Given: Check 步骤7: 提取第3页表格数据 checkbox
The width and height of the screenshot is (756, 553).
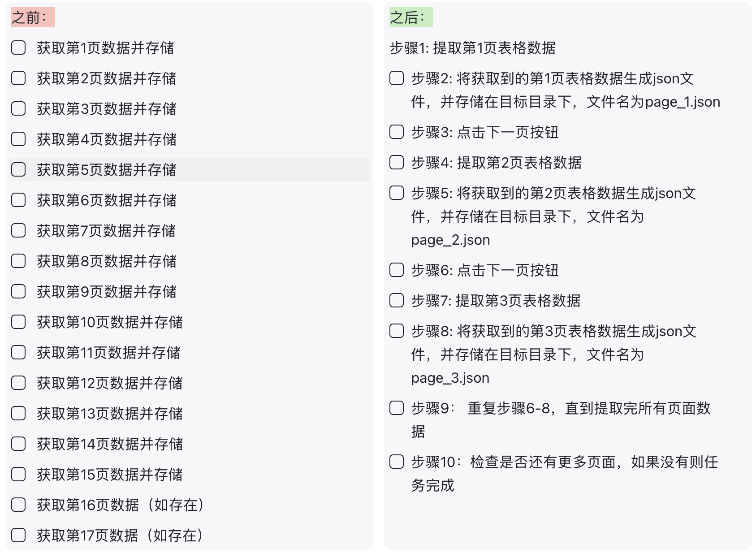Looking at the screenshot, I should [x=397, y=300].
